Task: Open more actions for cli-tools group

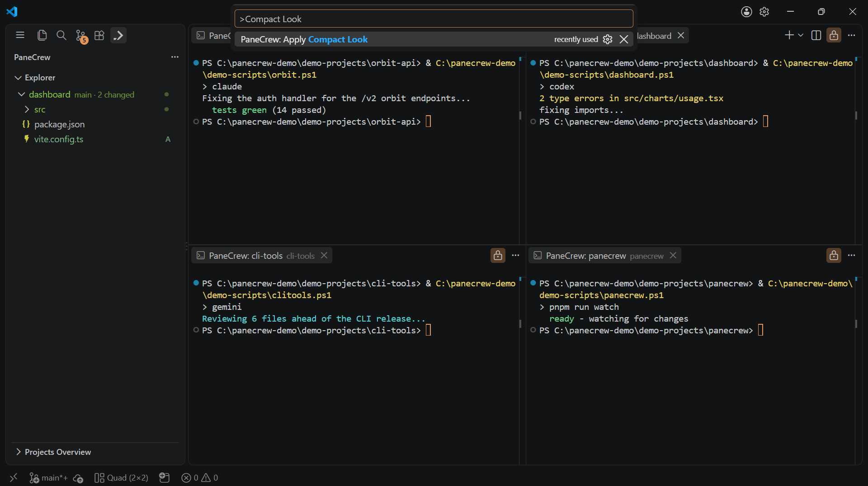Action: pyautogui.click(x=515, y=256)
